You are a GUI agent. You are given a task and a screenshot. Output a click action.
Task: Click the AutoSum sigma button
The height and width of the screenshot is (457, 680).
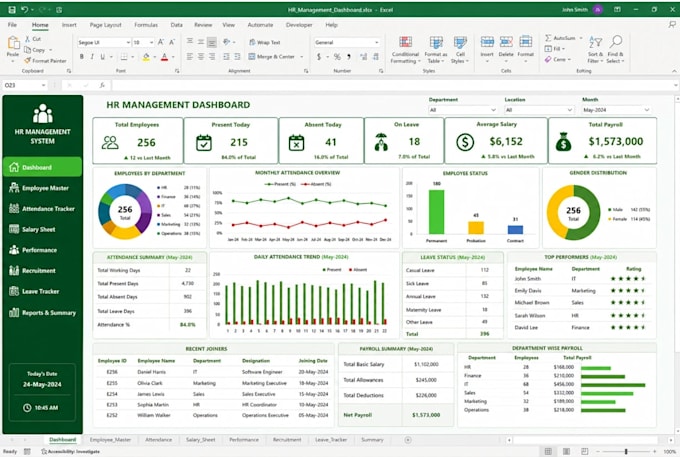[559, 38]
